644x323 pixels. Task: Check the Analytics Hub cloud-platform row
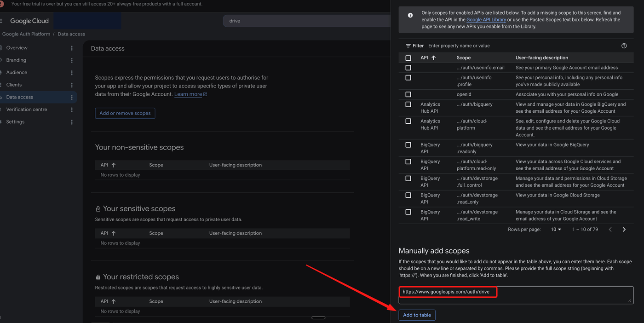408,121
